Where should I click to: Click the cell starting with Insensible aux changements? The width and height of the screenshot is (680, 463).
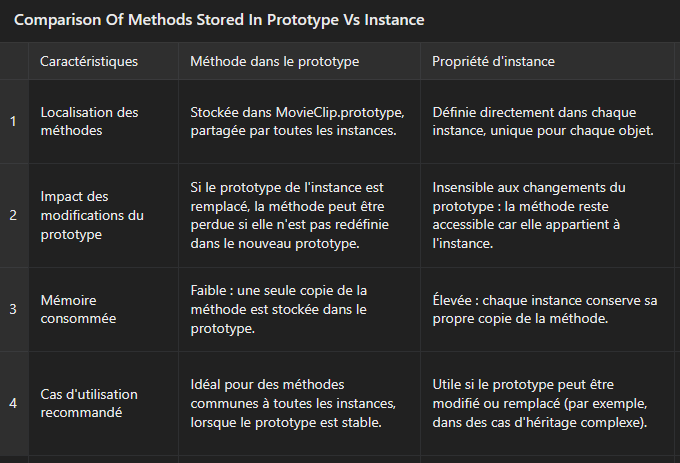(547, 215)
